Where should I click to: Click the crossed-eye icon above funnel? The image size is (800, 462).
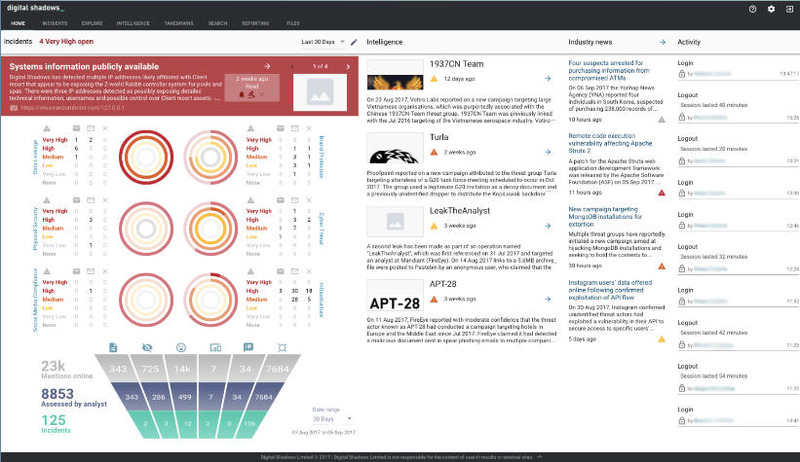tap(147, 346)
